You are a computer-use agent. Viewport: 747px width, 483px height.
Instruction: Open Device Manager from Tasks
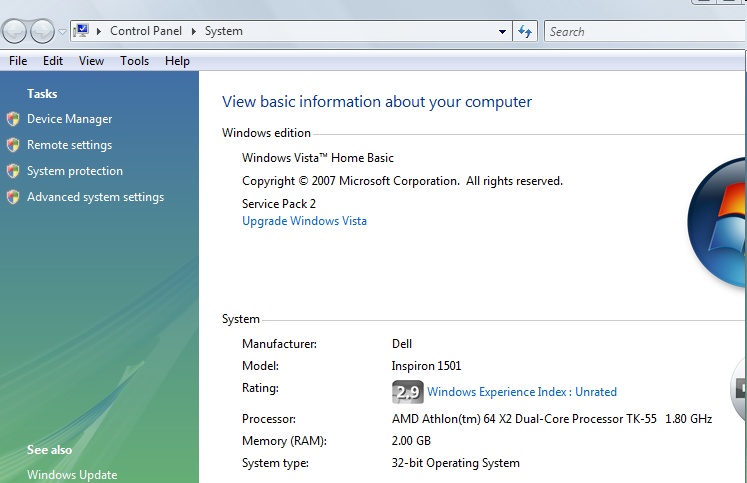70,119
